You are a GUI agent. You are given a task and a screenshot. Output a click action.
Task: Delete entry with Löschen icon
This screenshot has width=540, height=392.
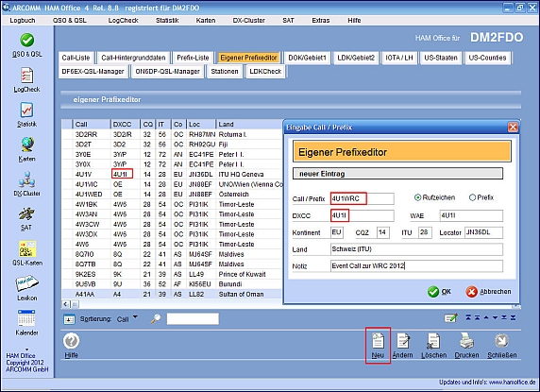coord(433,341)
